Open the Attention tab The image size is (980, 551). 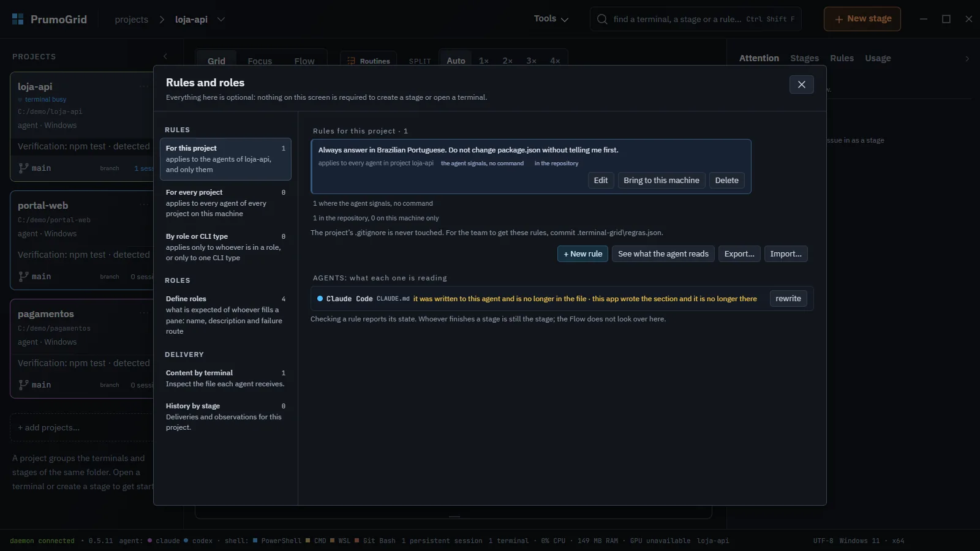pos(759,58)
